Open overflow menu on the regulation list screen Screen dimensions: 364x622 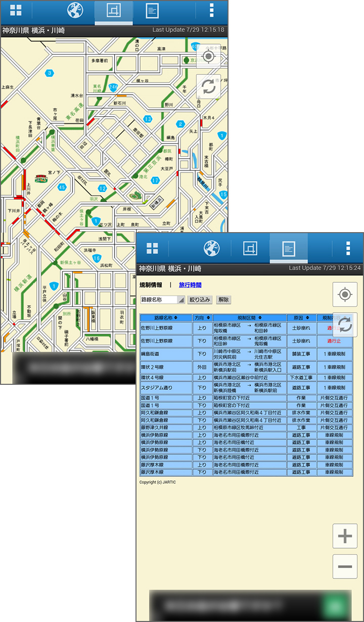coord(348,248)
